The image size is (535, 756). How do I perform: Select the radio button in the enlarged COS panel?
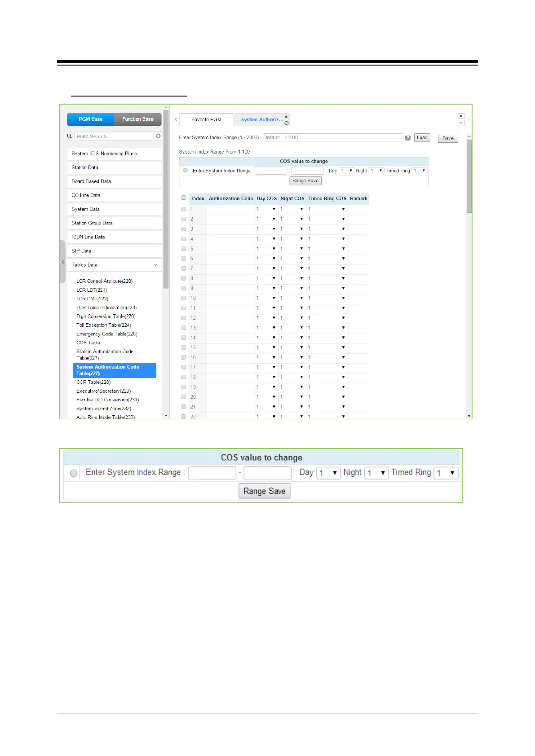click(74, 473)
